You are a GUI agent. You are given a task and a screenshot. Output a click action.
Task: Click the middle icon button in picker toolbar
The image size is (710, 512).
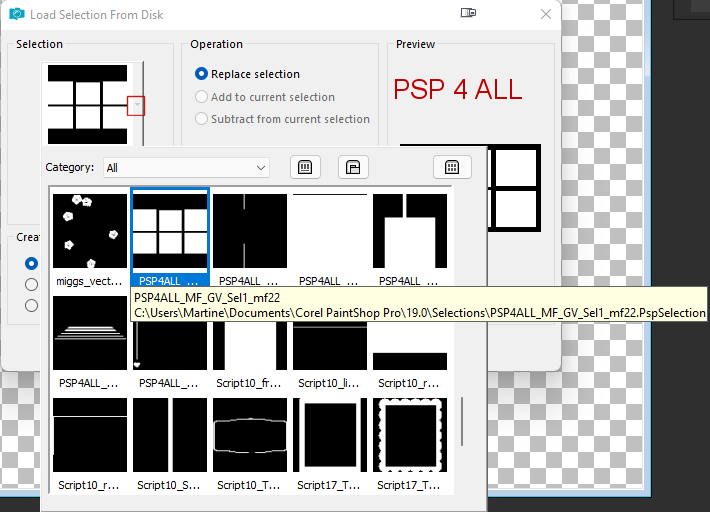coord(354,167)
